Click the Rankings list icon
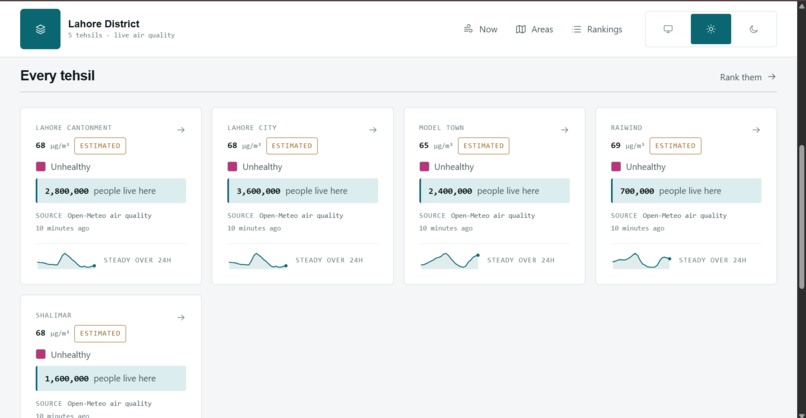 (577, 29)
